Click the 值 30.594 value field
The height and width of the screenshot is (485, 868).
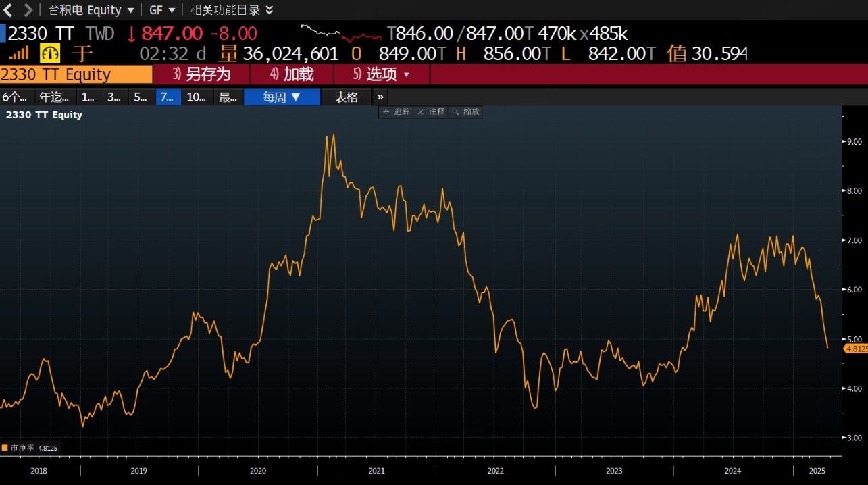tap(708, 53)
